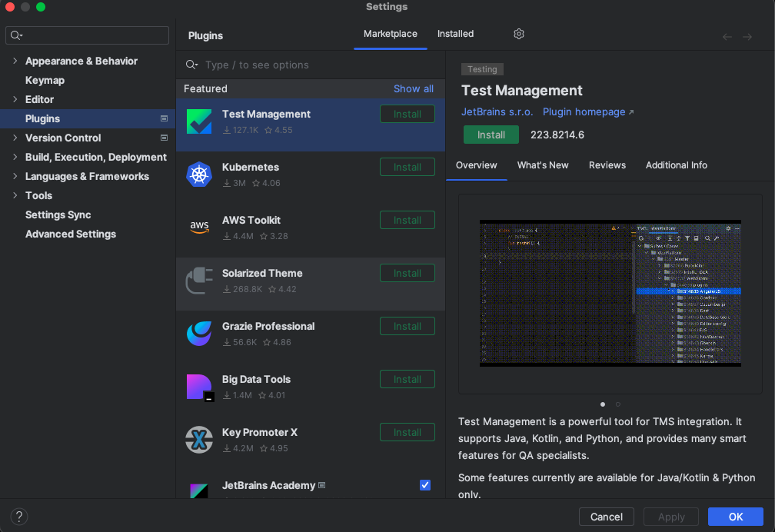
Task: Click the back navigation arrow
Action: [x=727, y=37]
